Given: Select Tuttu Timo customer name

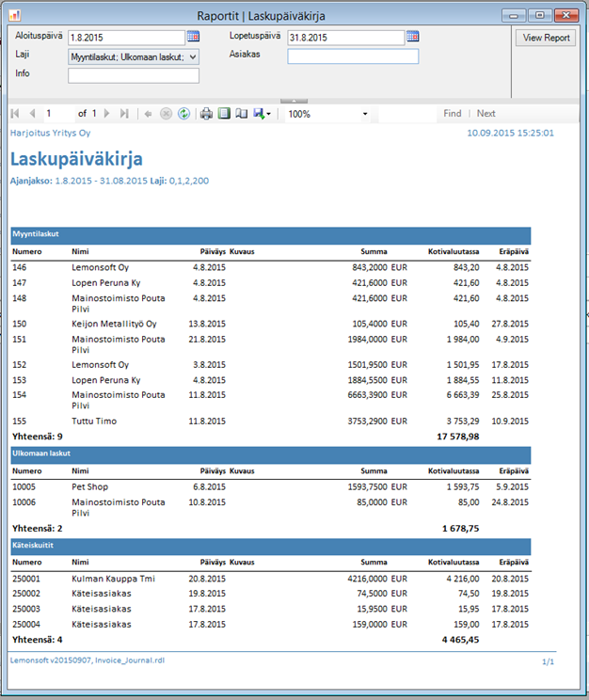Looking at the screenshot, I should (x=94, y=421).
